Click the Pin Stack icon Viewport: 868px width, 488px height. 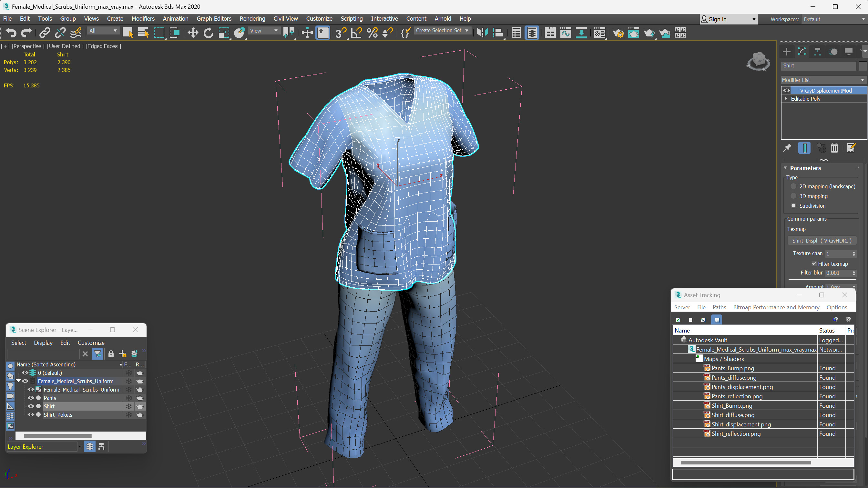click(x=787, y=147)
